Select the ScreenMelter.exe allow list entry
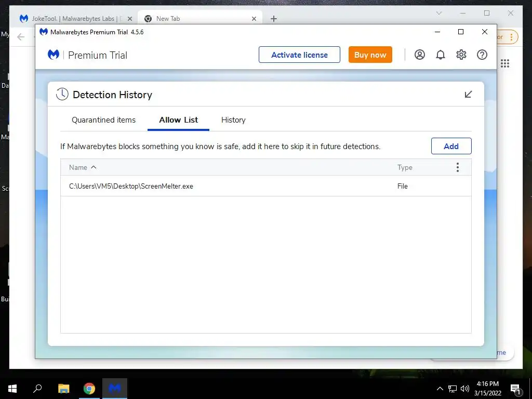 266,186
